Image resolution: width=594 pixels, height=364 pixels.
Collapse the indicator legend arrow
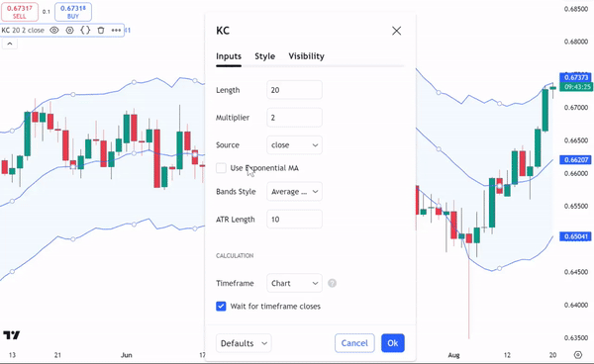10,44
